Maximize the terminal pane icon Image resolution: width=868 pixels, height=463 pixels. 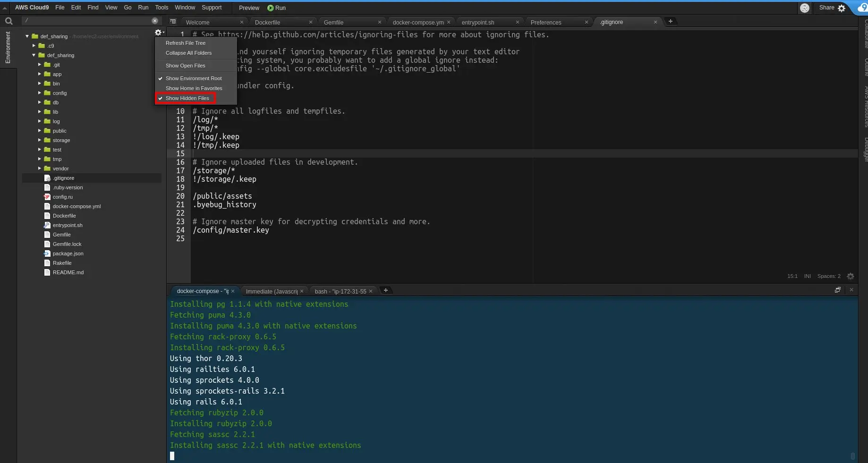tap(838, 290)
